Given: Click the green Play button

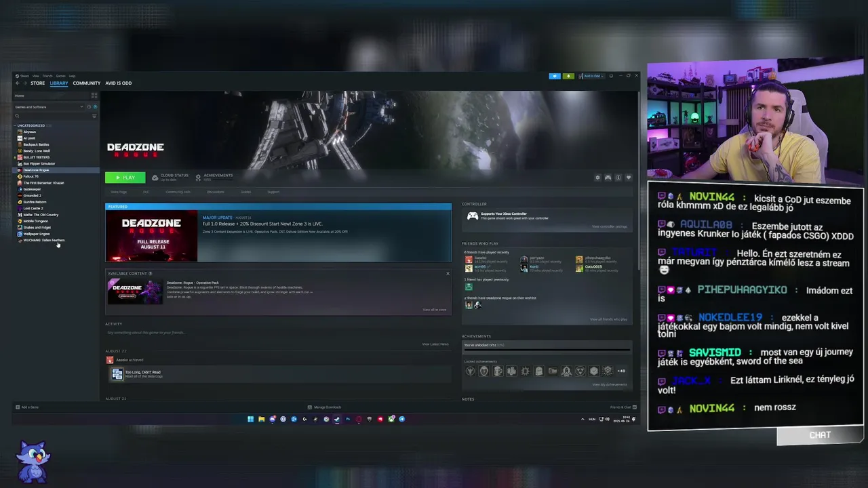Looking at the screenshot, I should coord(125,178).
